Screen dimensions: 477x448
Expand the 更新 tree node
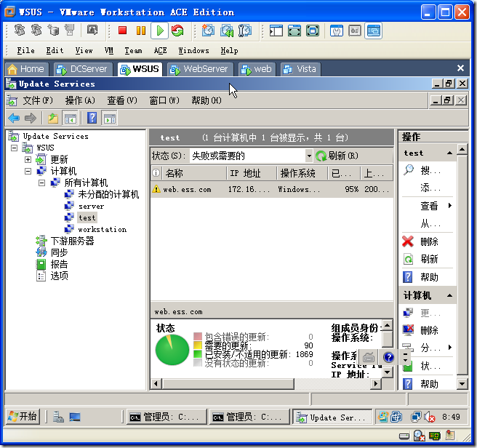[x=28, y=159]
